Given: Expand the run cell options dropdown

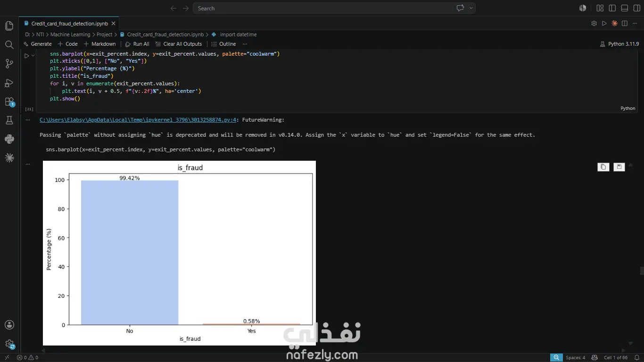Looking at the screenshot, I should click(x=33, y=56).
